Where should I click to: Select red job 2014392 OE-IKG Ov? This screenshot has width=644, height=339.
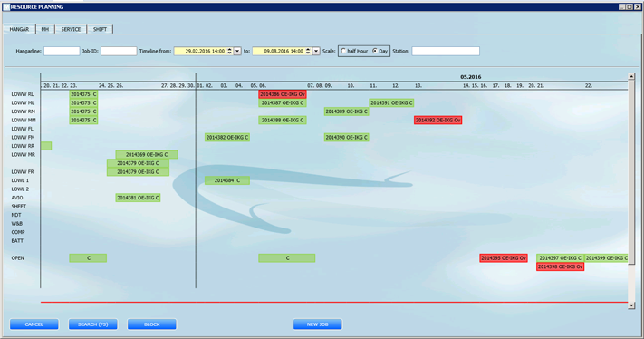437,120
